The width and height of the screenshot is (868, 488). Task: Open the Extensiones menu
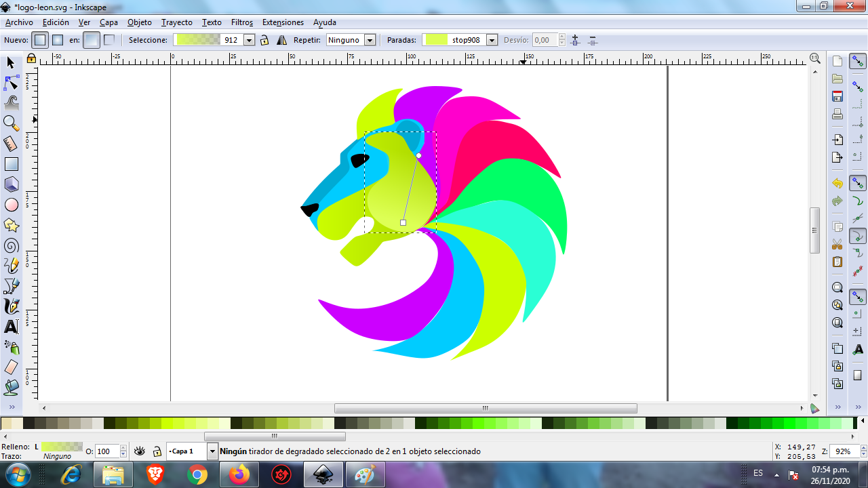pos(283,22)
